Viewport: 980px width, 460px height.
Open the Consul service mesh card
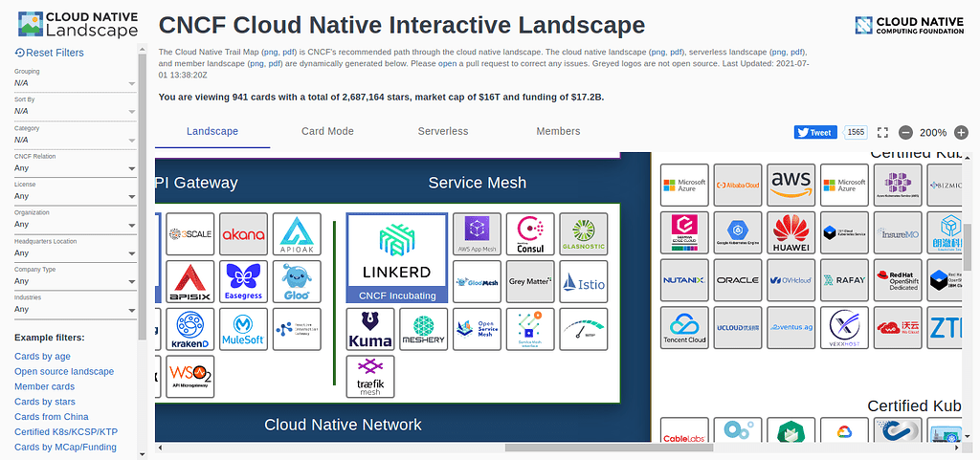coord(530,234)
